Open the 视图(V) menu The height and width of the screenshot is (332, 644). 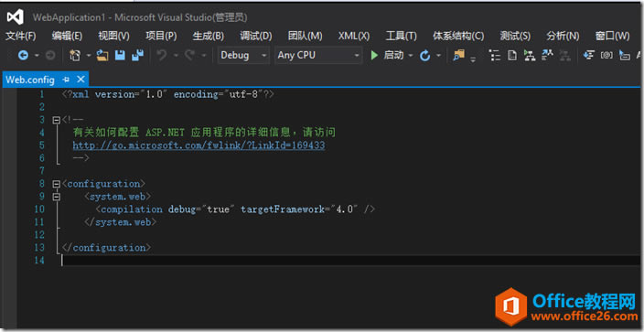(113, 37)
